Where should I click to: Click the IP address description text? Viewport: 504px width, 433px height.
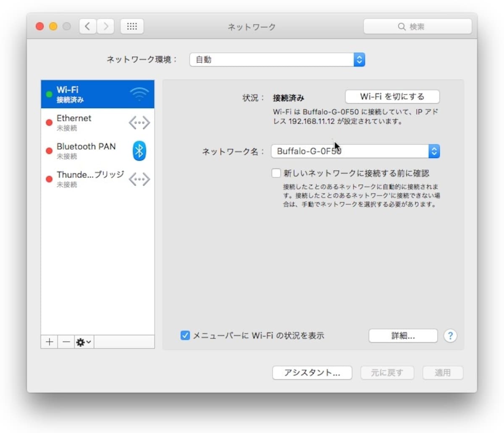pyautogui.click(x=355, y=117)
